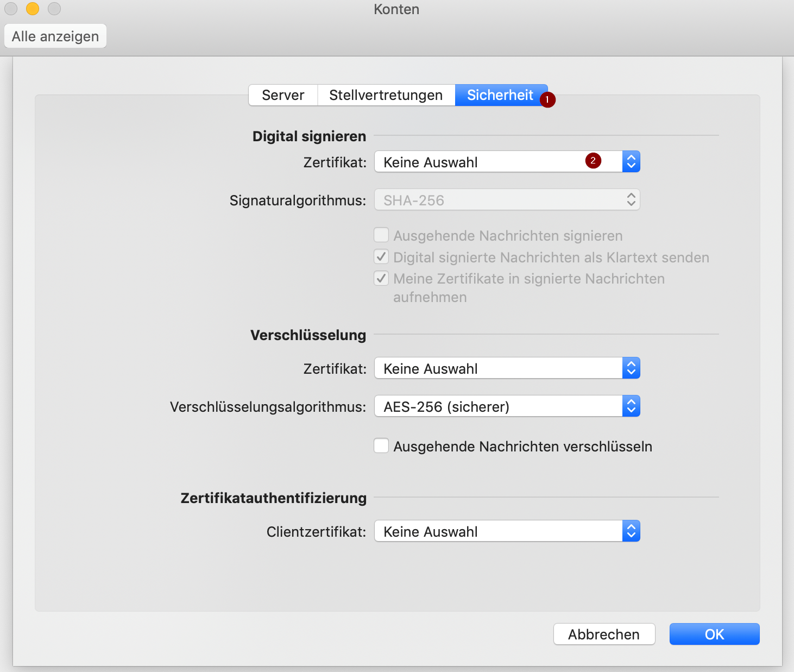Click the Zertifikatauthentifizierung heading
Screen dimensions: 794x672
tap(274, 498)
